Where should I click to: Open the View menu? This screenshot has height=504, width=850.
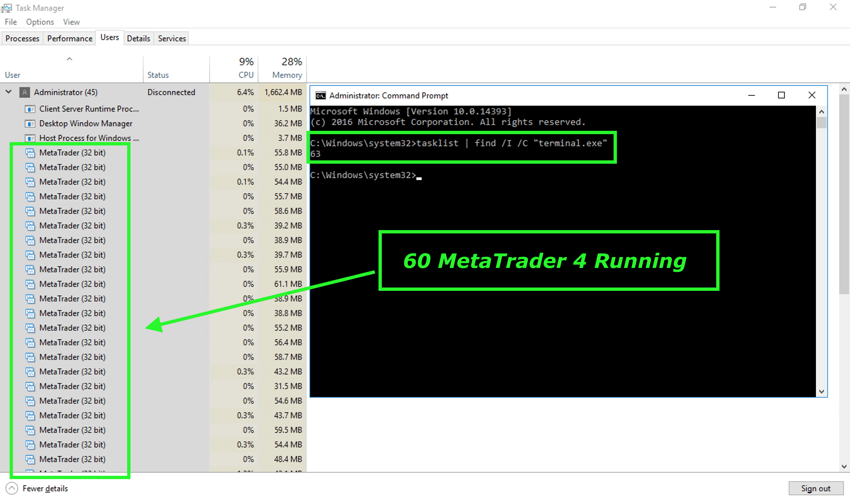pos(71,22)
